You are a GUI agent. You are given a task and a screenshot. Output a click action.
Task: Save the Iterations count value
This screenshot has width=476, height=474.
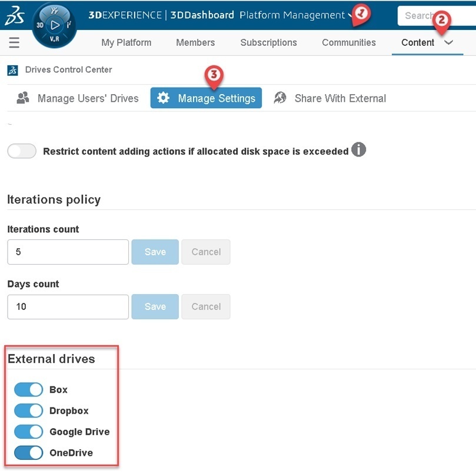155,252
